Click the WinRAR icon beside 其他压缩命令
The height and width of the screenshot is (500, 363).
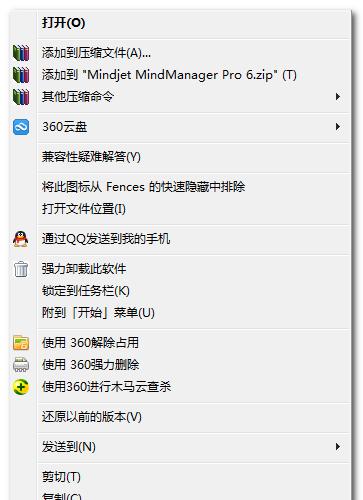21,97
